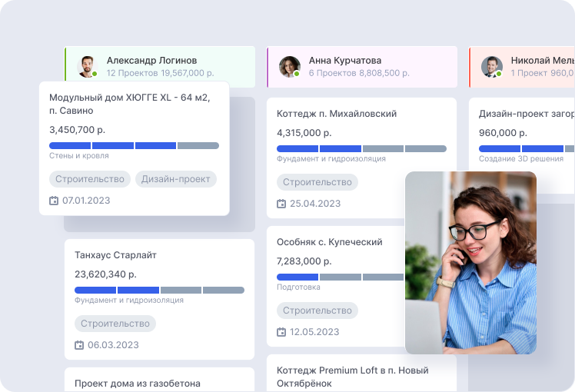This screenshot has height=392, width=575.
Task: Click Строительство tag on Коттедж п. Михайловский card
Action: pyautogui.click(x=317, y=182)
